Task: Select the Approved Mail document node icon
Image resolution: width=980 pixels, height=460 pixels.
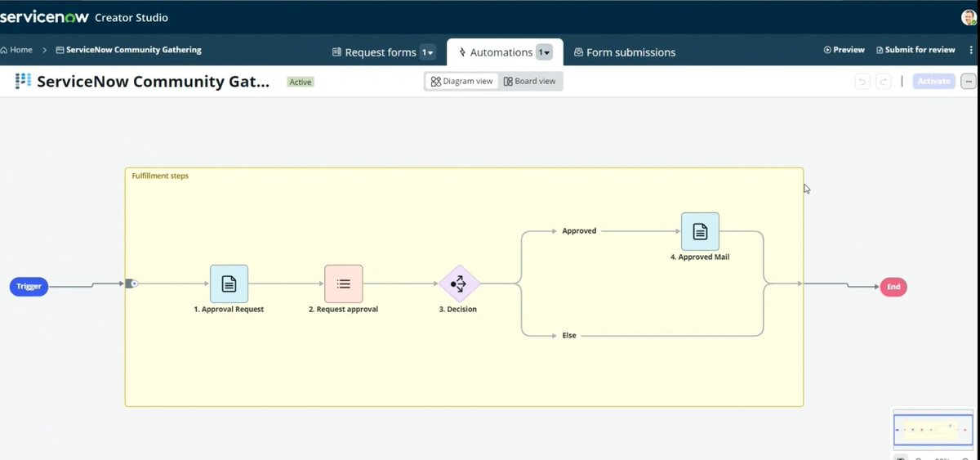Action: 700,231
